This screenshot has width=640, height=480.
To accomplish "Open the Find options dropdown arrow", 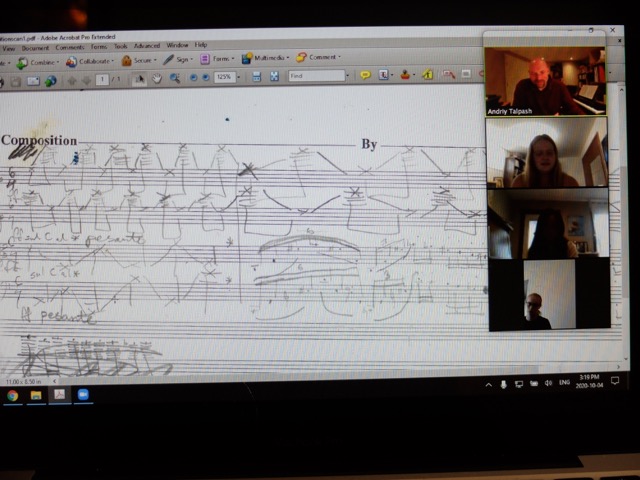I will click(x=348, y=76).
